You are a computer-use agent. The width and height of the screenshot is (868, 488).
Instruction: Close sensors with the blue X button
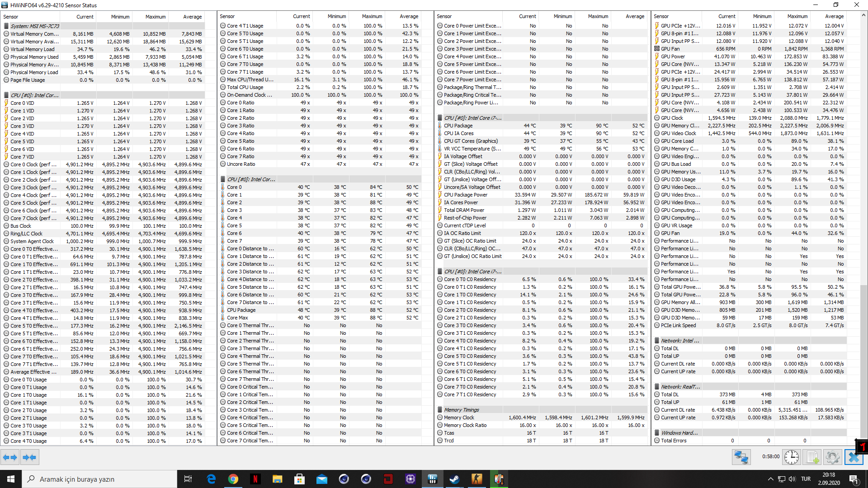854,457
